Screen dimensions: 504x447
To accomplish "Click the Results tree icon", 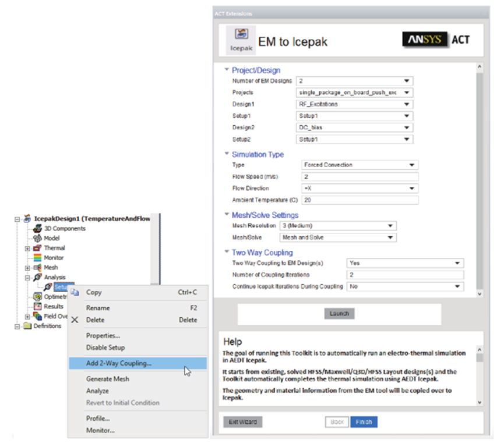I will [38, 306].
